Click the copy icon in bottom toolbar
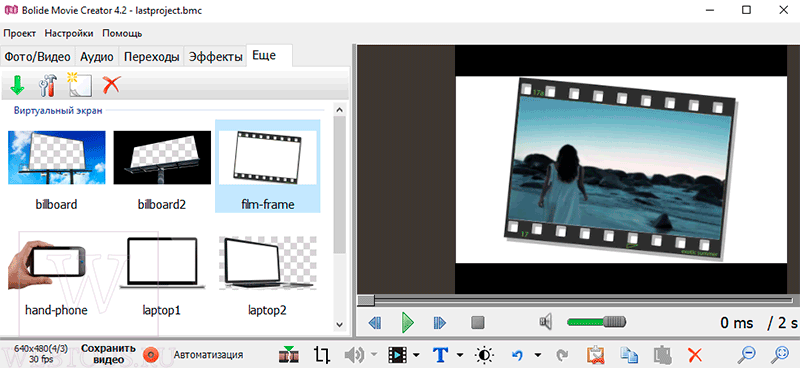Screen dimensions: 800x368 [629, 354]
